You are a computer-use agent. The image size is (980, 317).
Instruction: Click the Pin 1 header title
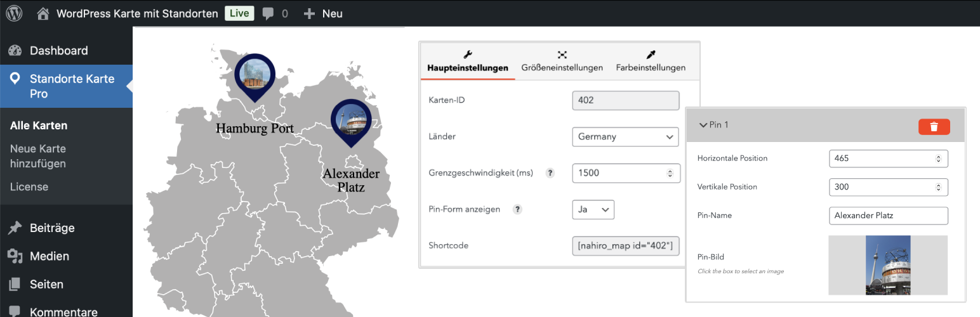[x=718, y=125]
